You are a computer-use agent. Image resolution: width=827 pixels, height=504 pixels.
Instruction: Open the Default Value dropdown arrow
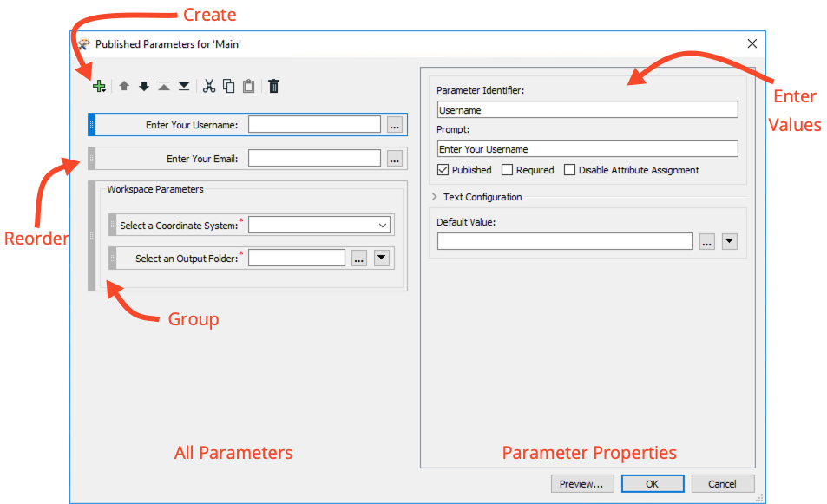coord(729,241)
